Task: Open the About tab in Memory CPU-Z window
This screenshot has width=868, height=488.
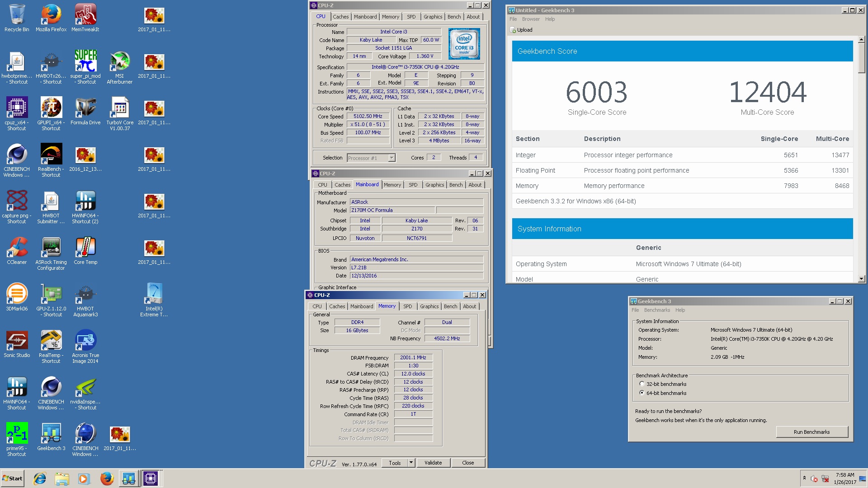Action: [x=469, y=306]
